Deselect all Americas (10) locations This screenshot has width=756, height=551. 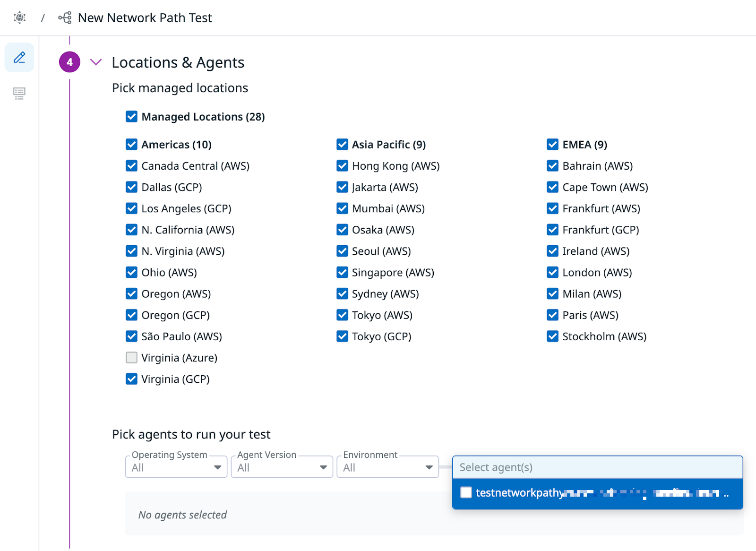(132, 145)
